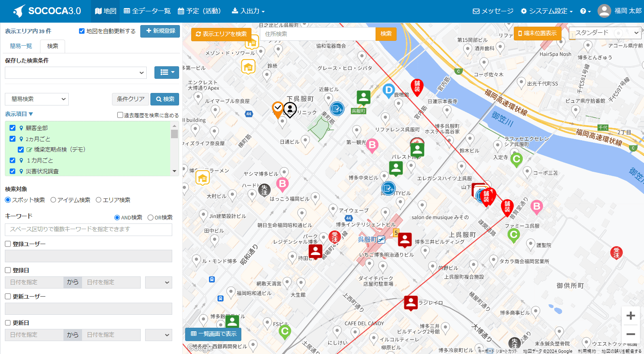This screenshot has height=354, width=644.
Task: Toggle 地図を自動更新する checkbox
Action: click(x=82, y=31)
